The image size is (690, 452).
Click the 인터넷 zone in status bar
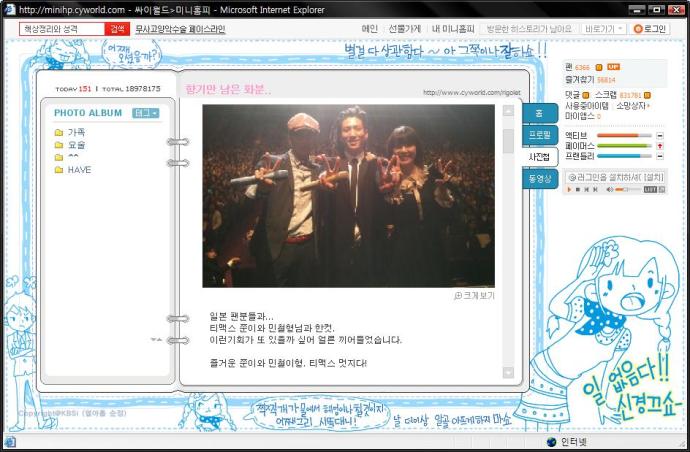point(567,442)
